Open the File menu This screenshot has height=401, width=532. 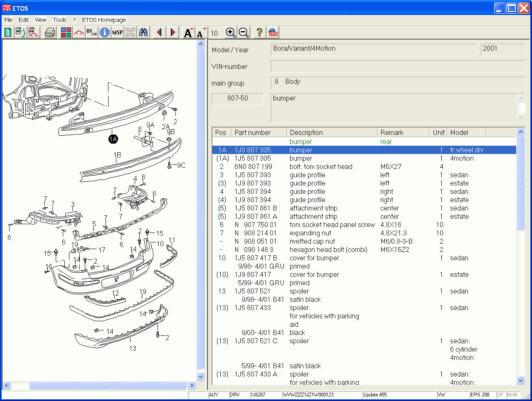[x=8, y=20]
